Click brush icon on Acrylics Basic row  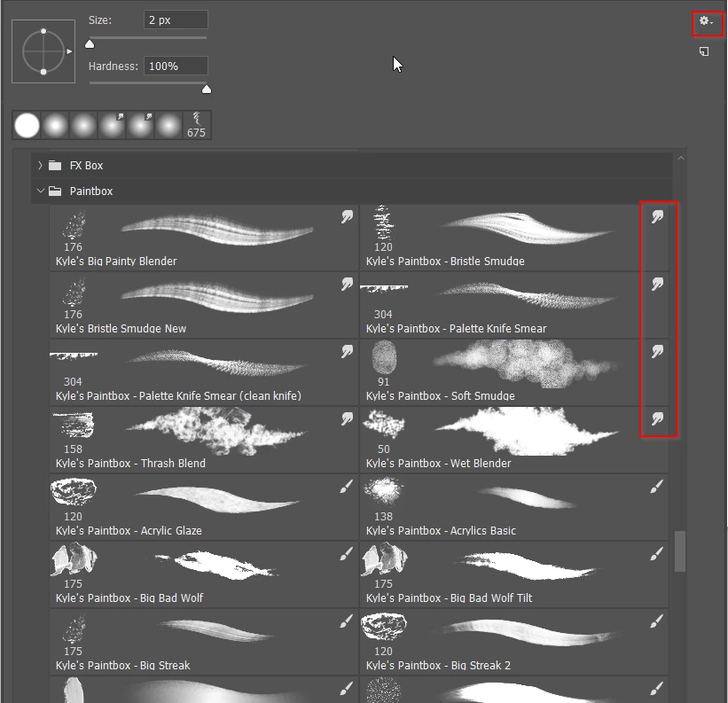tap(656, 487)
